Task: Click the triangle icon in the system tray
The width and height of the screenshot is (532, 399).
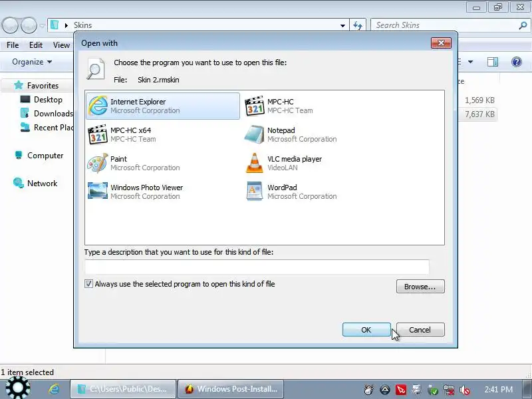Action: [385, 390]
